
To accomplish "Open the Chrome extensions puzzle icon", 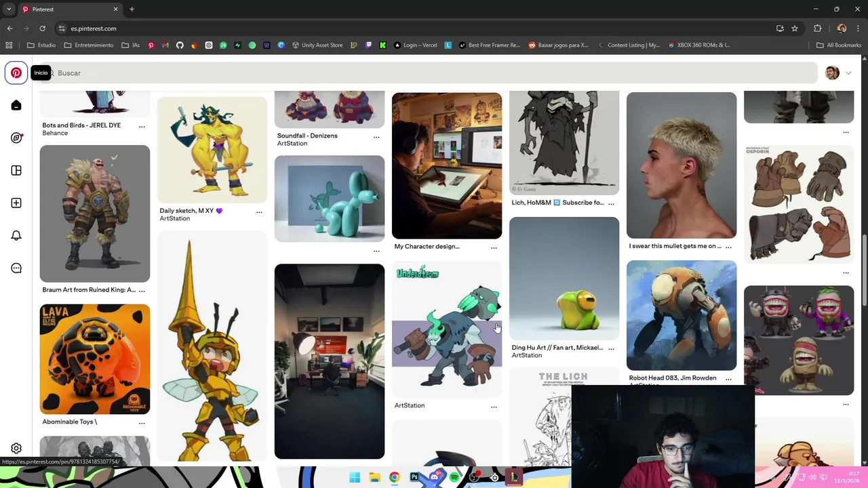I will 817,28.
